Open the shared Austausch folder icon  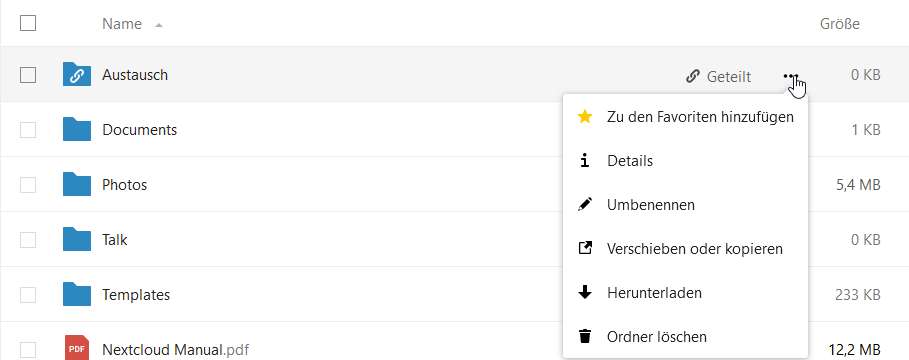coord(77,75)
